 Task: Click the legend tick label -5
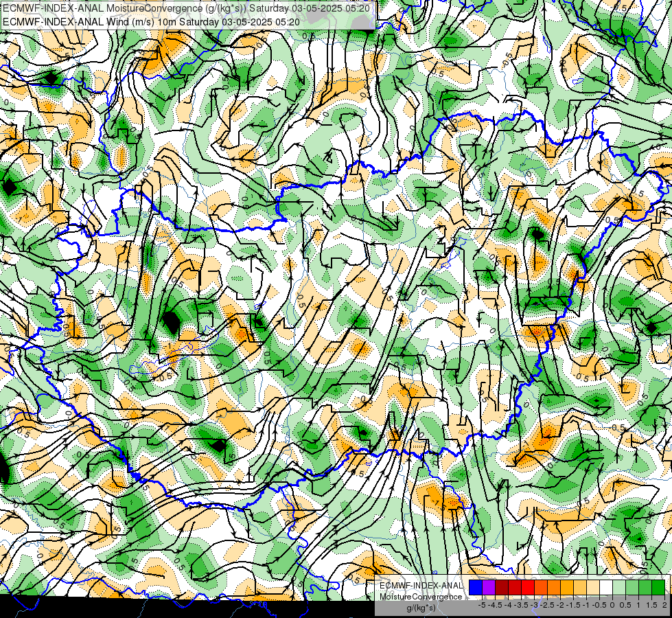tap(482, 605)
